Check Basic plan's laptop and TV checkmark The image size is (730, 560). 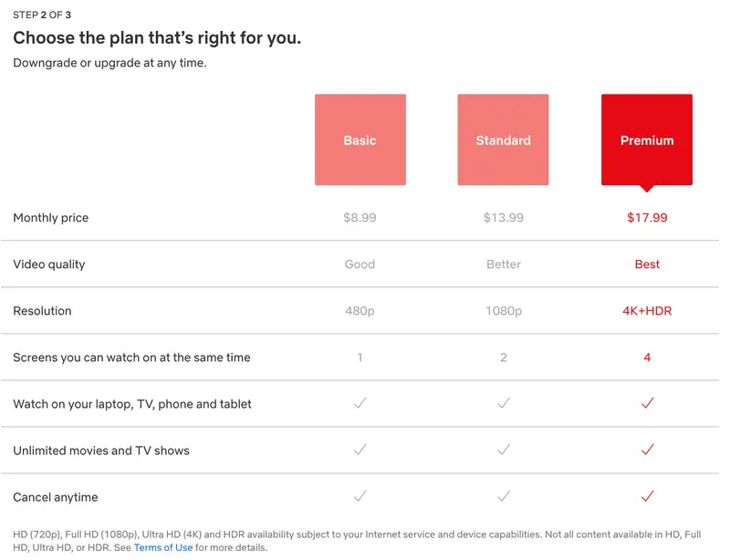click(x=360, y=403)
